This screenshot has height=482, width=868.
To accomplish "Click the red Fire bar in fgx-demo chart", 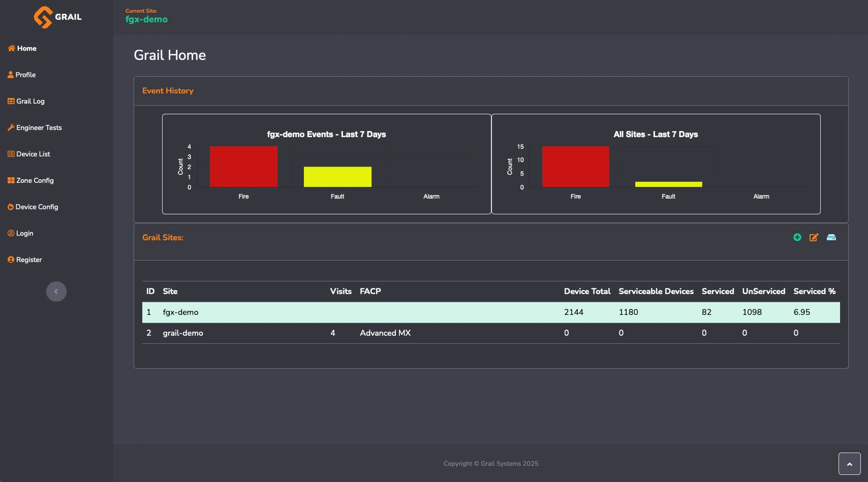I will coord(243,167).
